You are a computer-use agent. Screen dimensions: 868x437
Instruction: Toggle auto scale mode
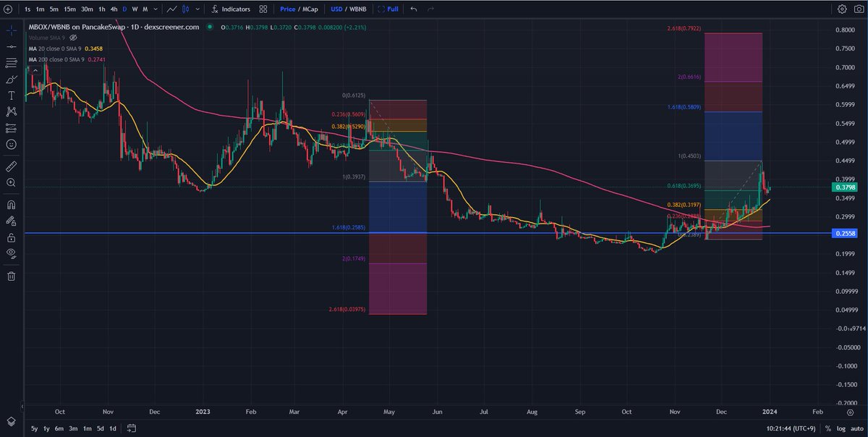(x=856, y=428)
